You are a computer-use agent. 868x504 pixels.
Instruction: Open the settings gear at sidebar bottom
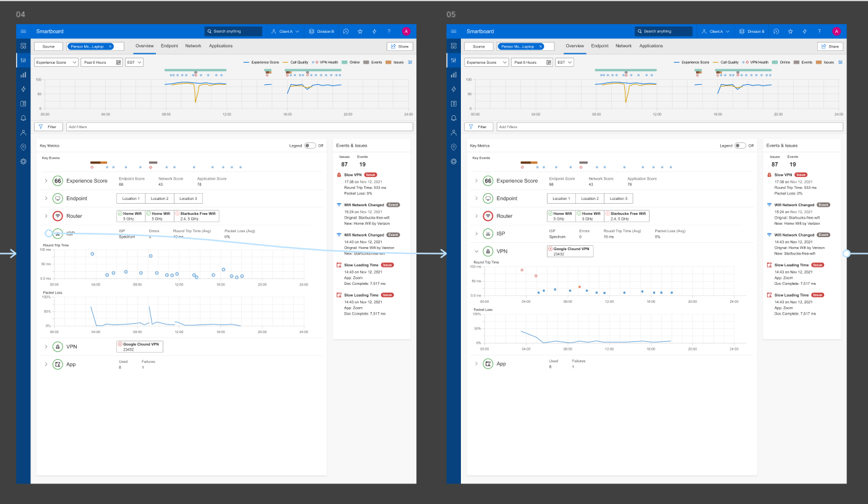tap(23, 162)
